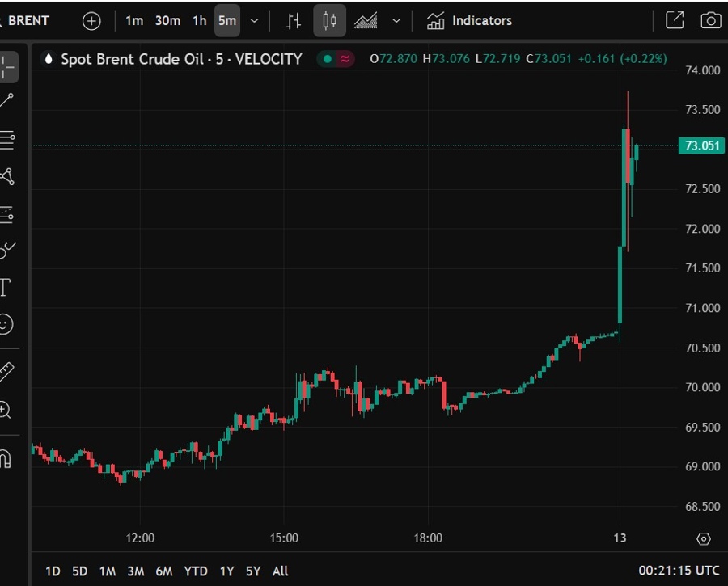The image size is (728, 586).
Task: Click the change value +0.161 (+0.22%)
Action: (622, 59)
